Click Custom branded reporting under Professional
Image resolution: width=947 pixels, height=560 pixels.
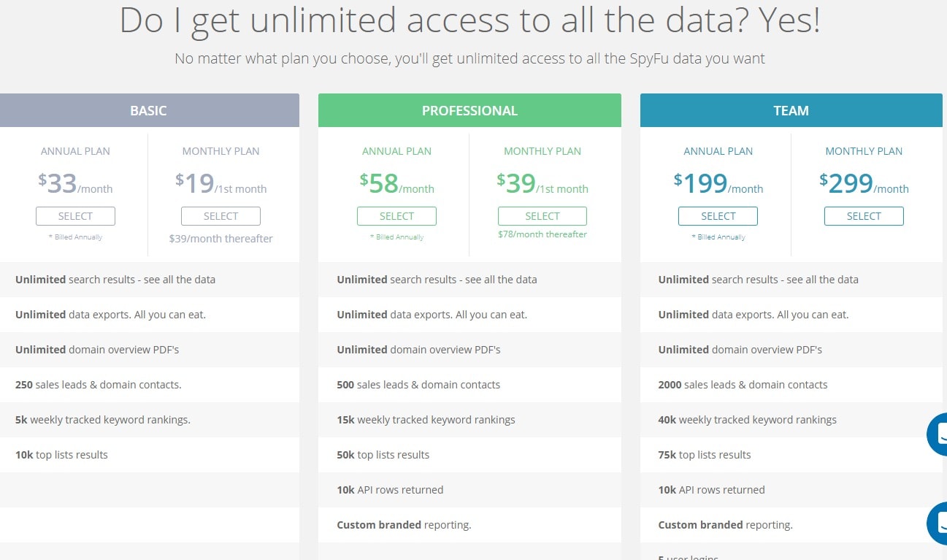coord(404,525)
